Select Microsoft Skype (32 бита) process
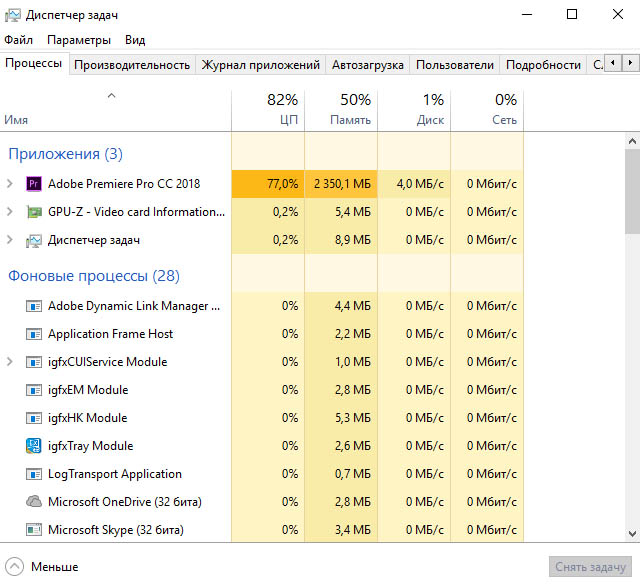The width and height of the screenshot is (640, 588). click(x=116, y=530)
